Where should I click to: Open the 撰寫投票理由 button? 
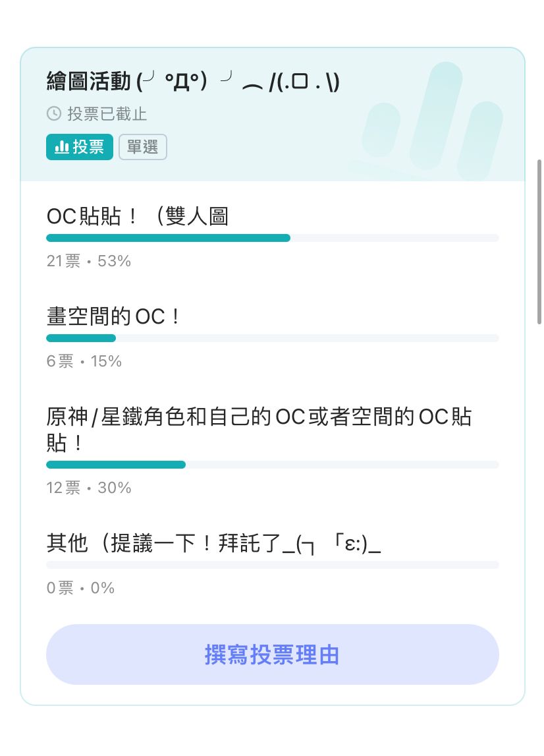click(x=272, y=654)
